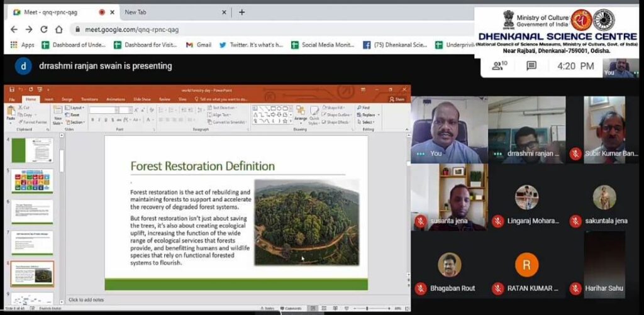The height and width of the screenshot is (315, 644).
Task: Switch to the Design ribbon tab
Action: (67, 99)
